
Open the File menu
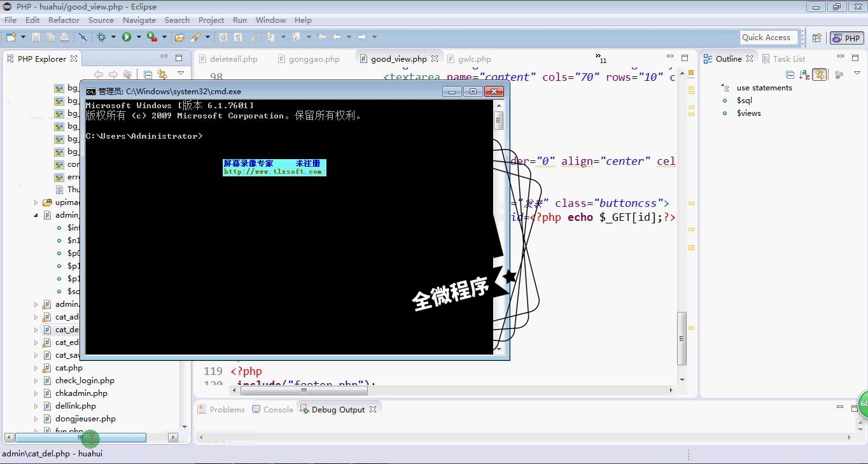coord(11,20)
